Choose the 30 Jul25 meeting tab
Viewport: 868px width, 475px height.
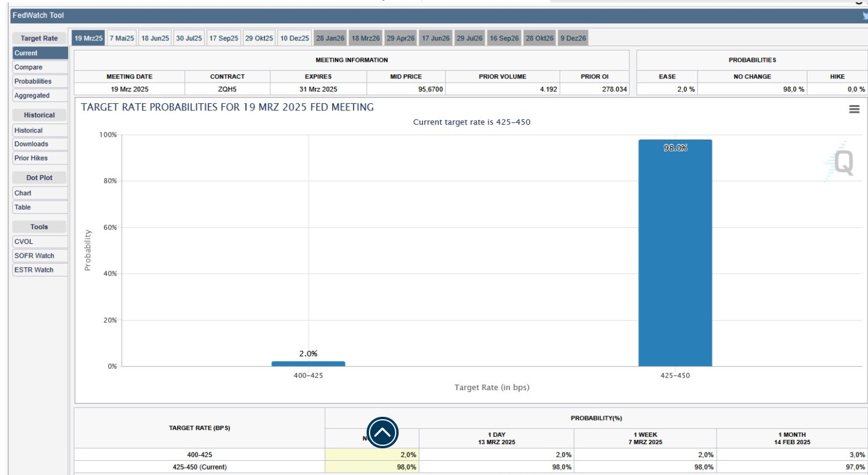click(x=189, y=38)
